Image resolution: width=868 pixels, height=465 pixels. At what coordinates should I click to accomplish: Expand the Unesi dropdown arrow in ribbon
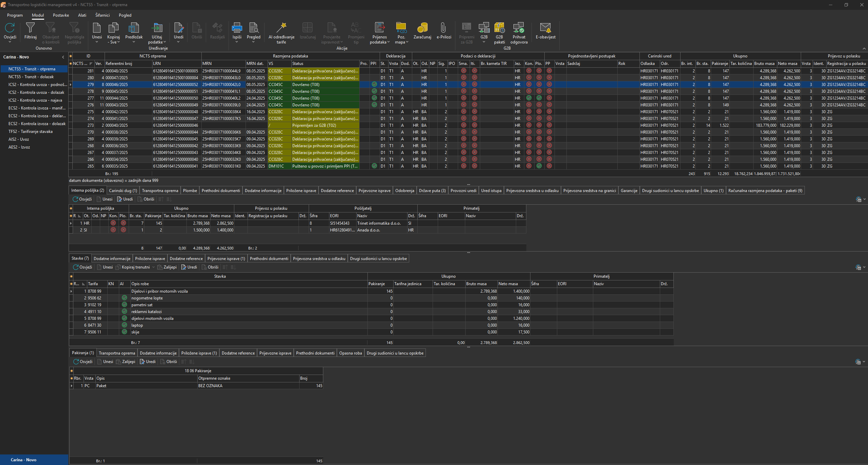pos(97,42)
